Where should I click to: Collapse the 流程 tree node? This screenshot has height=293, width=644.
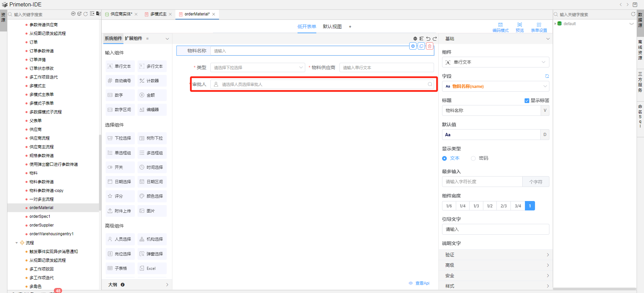[16, 243]
